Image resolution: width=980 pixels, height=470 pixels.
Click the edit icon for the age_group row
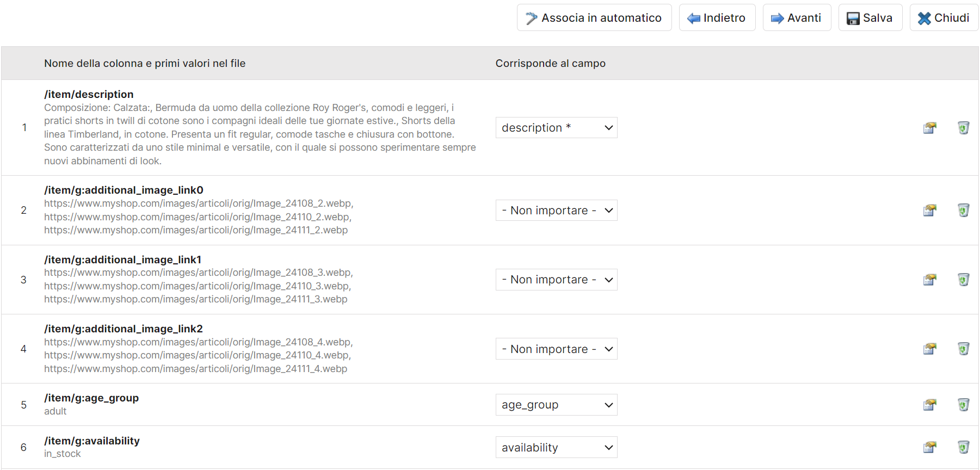coord(929,405)
